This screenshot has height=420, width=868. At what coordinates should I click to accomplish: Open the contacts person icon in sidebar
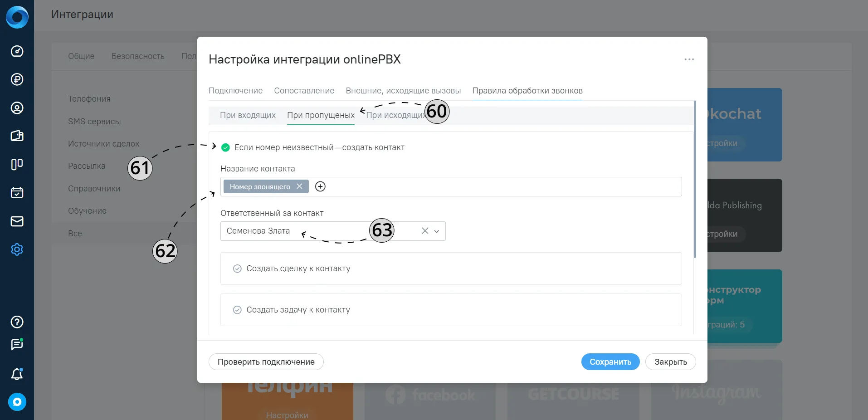tap(17, 108)
